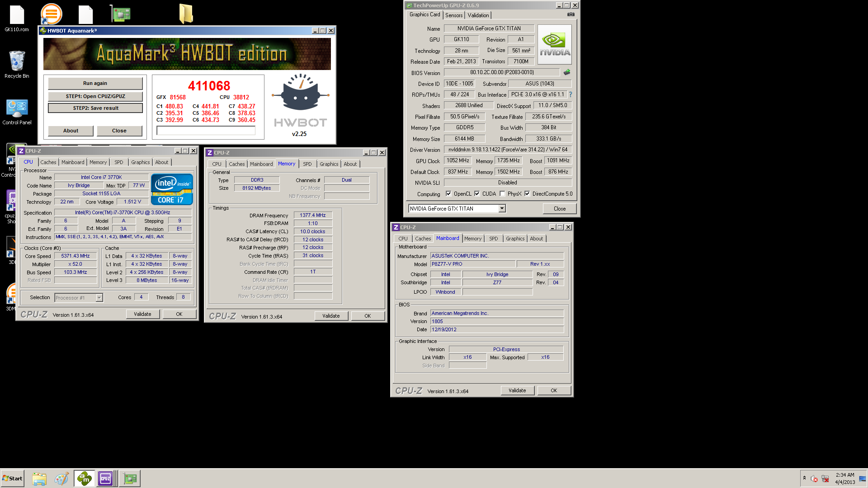Viewport: 868px width, 488px height.
Task: Toggle the DirectCompute 5.0 checkbox
Action: pos(527,194)
